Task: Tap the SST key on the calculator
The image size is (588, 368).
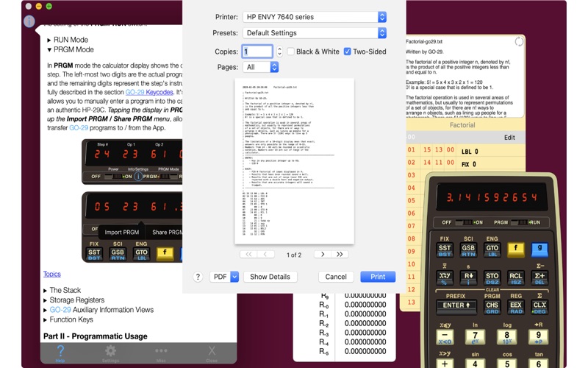Action: coord(445,250)
